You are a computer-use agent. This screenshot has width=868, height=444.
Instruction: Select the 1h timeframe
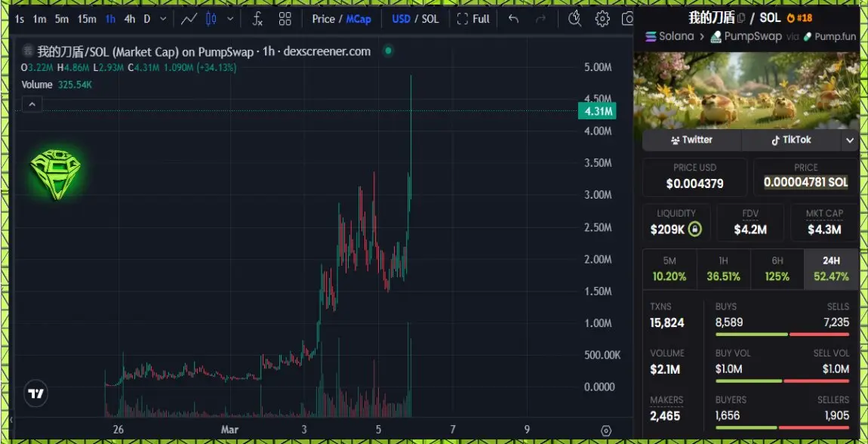point(111,19)
